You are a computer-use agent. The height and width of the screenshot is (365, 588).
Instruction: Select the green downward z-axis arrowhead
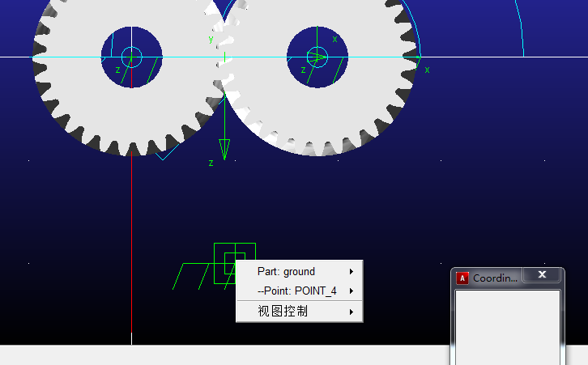[x=224, y=148]
